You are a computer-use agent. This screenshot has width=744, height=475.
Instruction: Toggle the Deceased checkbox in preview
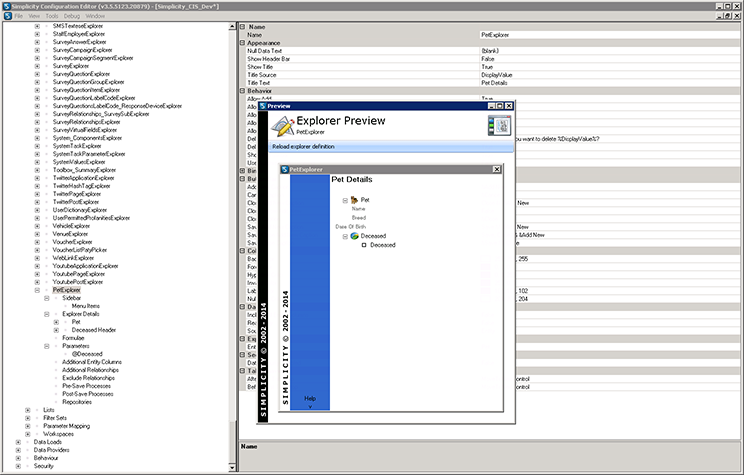pyautogui.click(x=364, y=245)
